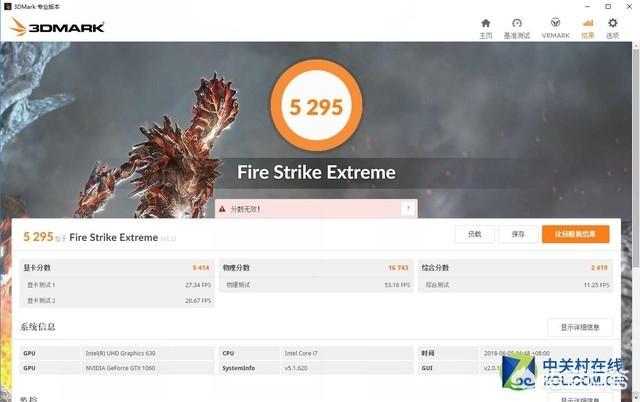
Task: Click the 时间 (time) label
Action: point(428,353)
